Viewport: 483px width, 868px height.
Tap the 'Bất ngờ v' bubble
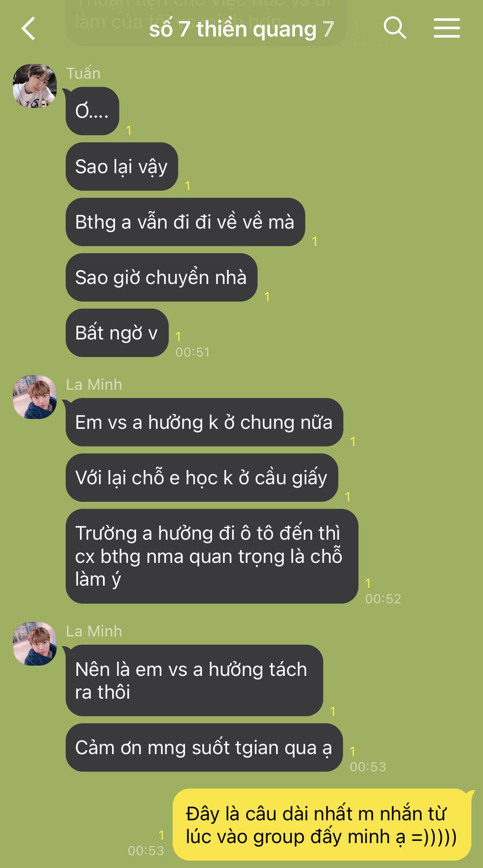pos(117,333)
